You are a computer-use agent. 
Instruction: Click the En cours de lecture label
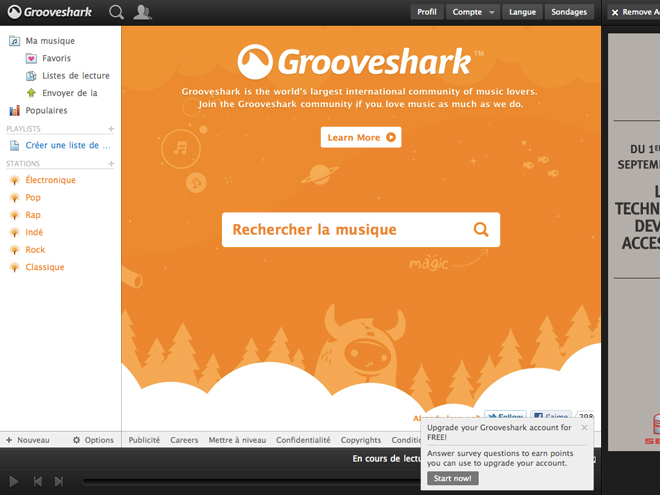point(386,458)
